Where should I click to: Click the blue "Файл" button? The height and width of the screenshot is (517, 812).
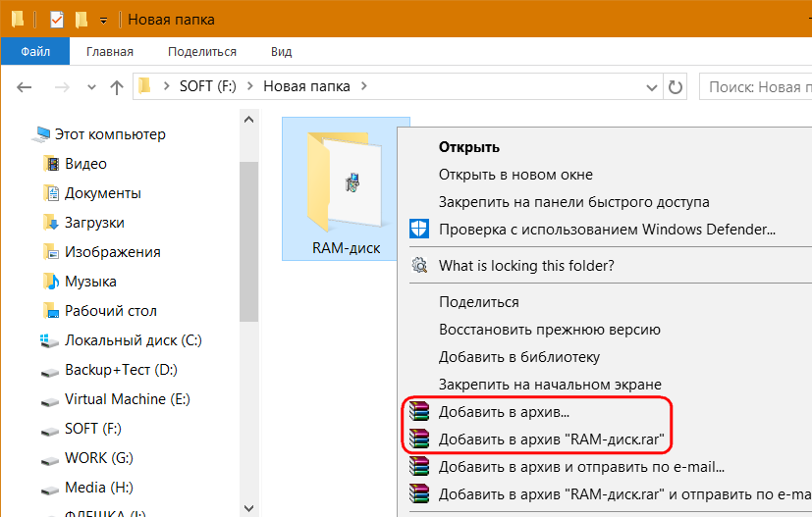tap(35, 51)
